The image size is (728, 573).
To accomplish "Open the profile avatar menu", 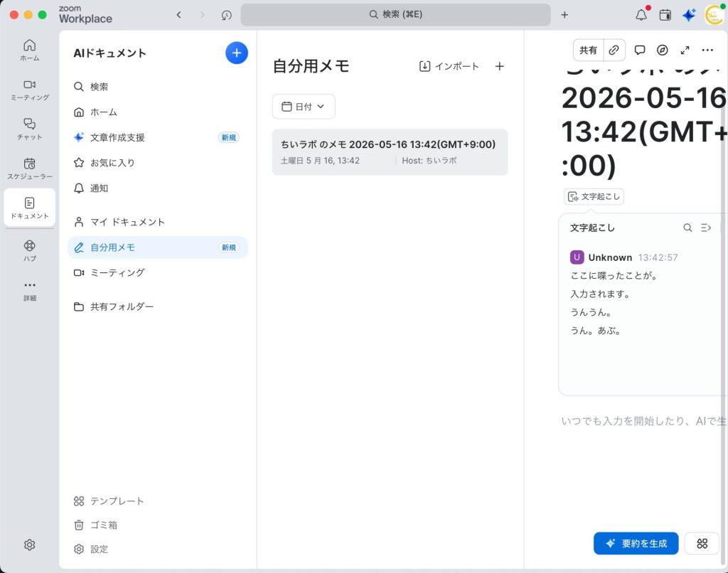I will tap(714, 15).
